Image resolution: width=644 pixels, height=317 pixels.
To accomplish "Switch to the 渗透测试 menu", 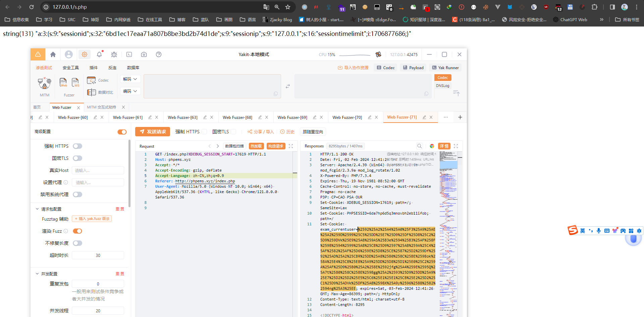I will (44, 67).
